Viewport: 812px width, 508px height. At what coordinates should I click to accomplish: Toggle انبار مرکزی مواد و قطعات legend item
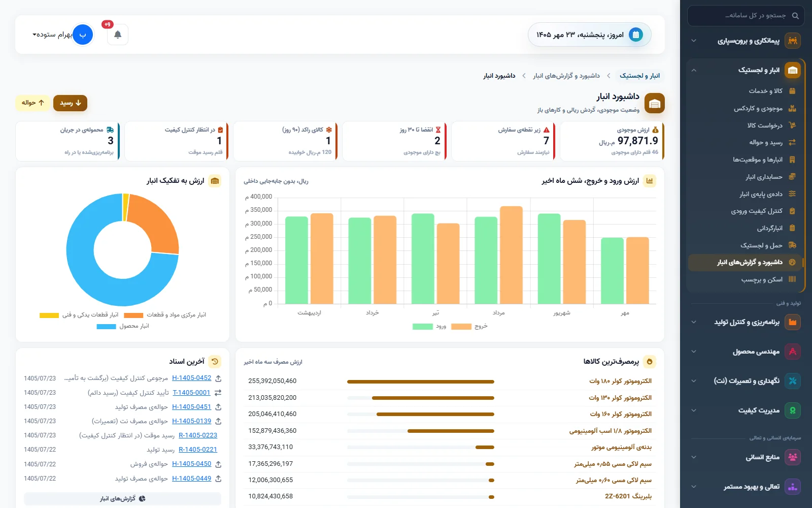tap(165, 315)
